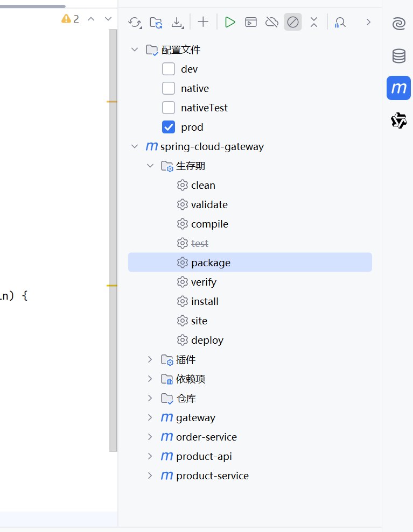Download sources and documentation icon

point(177,23)
